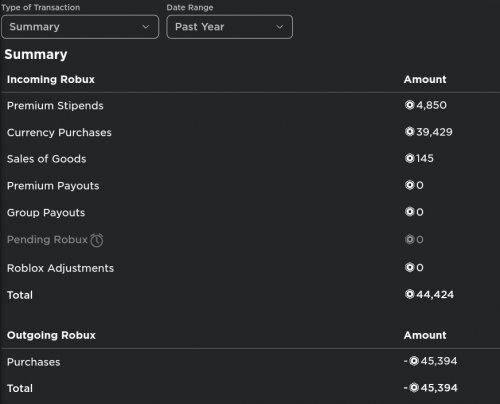
Task: Click the greyed Pending Robux label
Action: pos(47,239)
